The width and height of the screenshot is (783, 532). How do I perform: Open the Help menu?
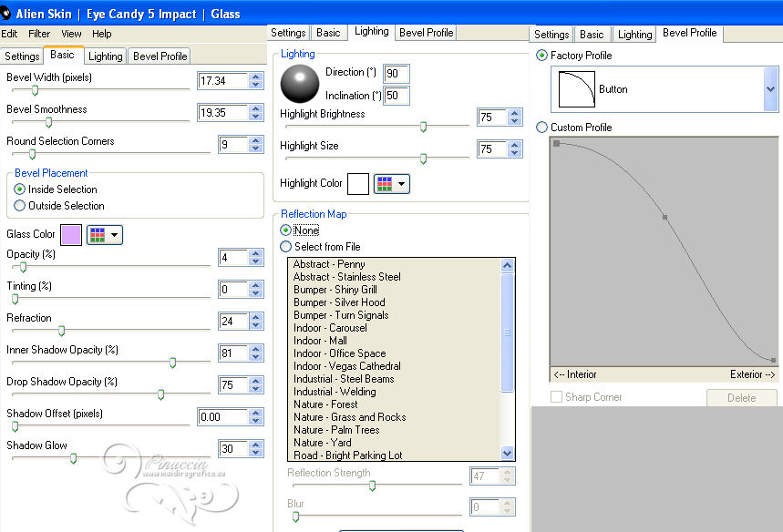click(x=102, y=34)
